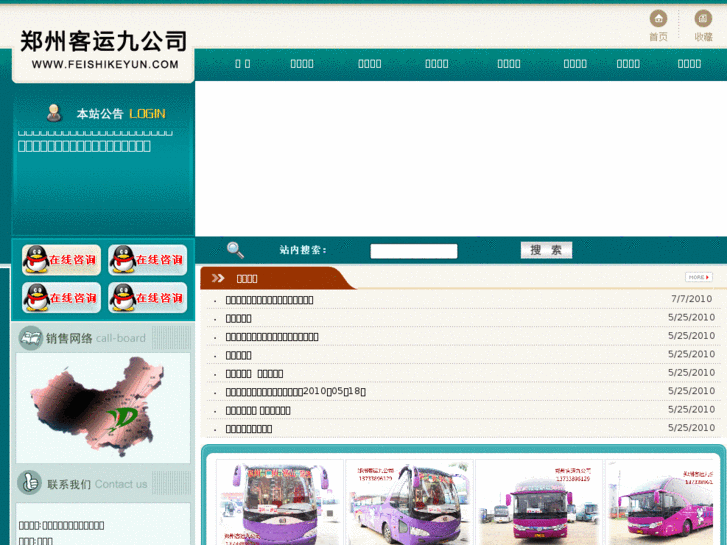
Task: Click the magnifier search icon
Action: coord(235,250)
